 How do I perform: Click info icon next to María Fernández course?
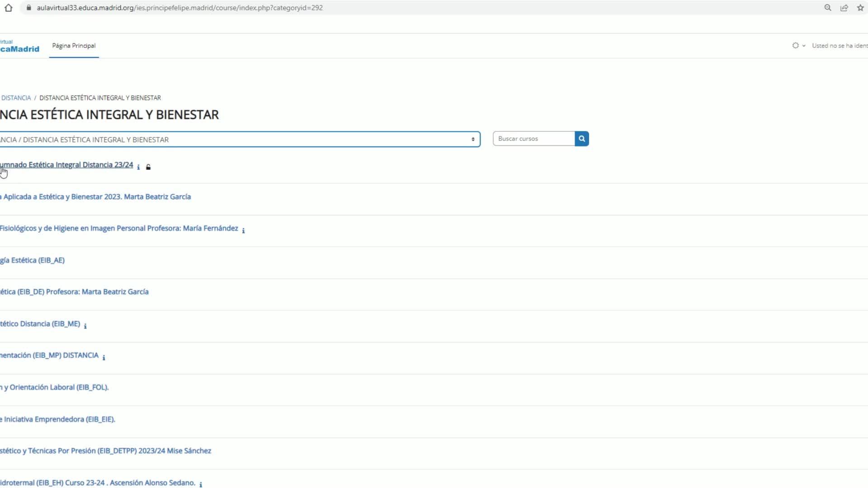243,231
